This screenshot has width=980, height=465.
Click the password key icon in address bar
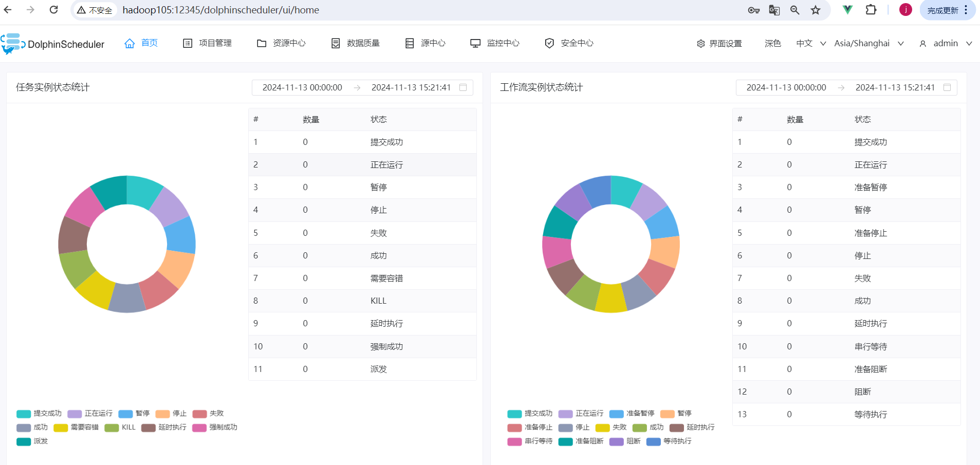point(754,10)
